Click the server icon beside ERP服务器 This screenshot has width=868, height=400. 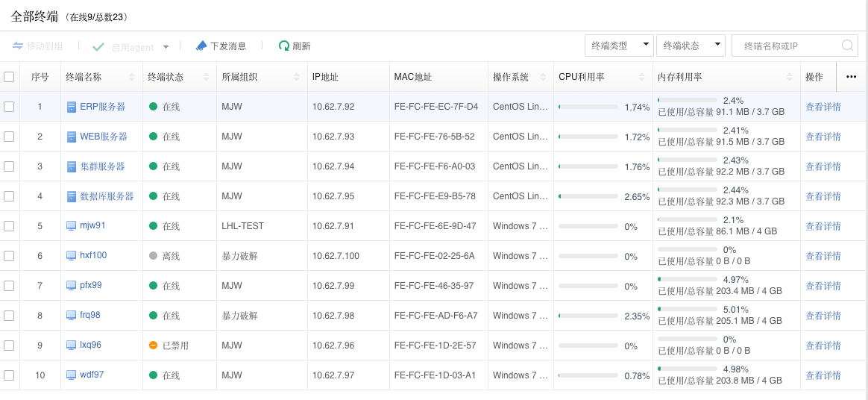pos(72,107)
